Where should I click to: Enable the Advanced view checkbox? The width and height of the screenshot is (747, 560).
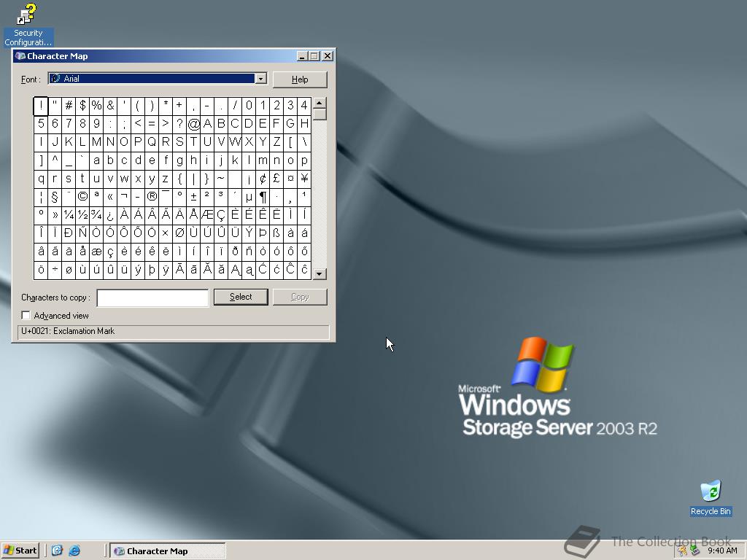coord(26,315)
